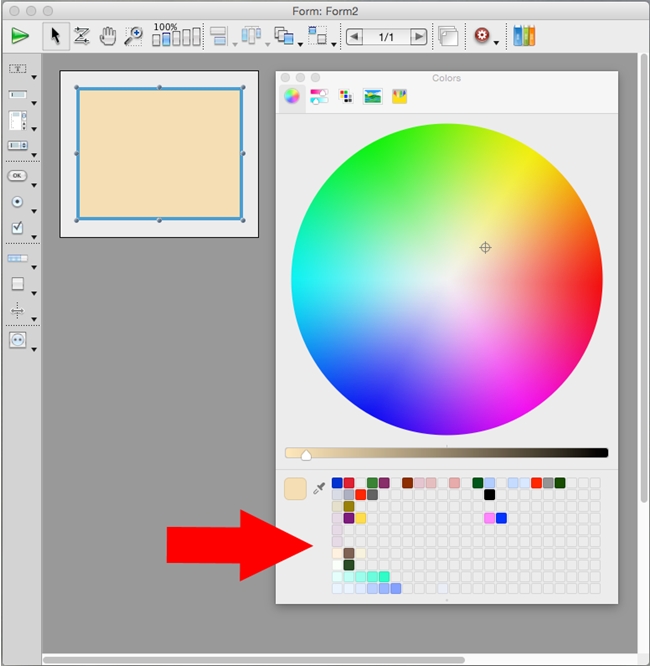Go to the next form page
650x666 pixels.
pos(418,36)
